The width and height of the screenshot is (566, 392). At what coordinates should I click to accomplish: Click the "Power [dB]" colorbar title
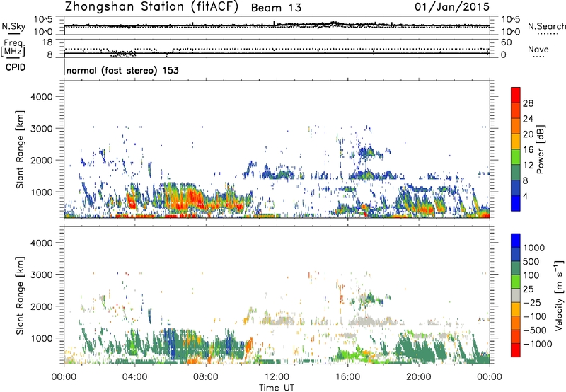pyautogui.click(x=541, y=149)
